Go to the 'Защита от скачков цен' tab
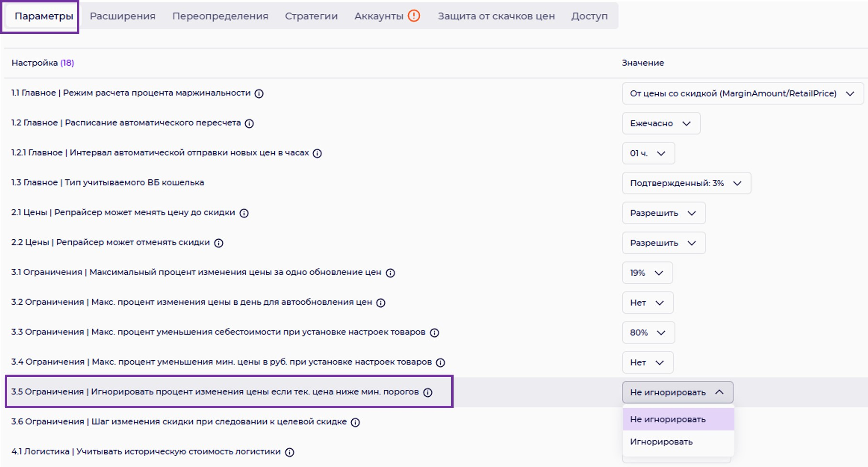 point(496,16)
